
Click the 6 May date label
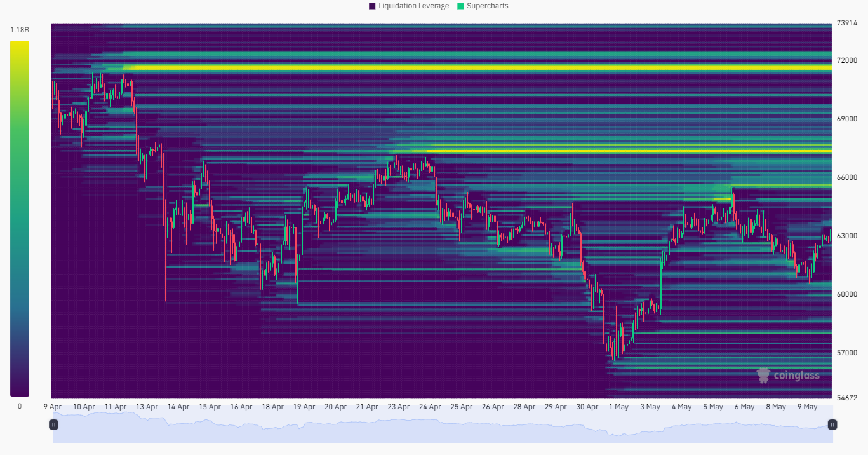[744, 407]
